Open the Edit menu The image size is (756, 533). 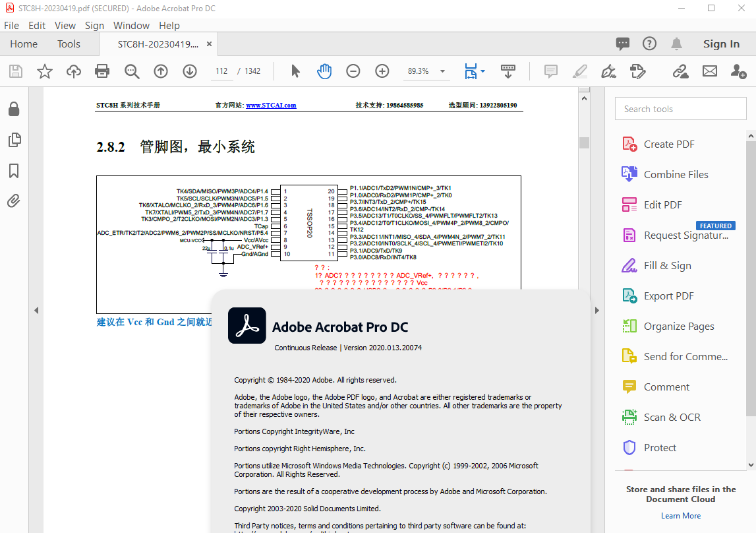pos(37,26)
